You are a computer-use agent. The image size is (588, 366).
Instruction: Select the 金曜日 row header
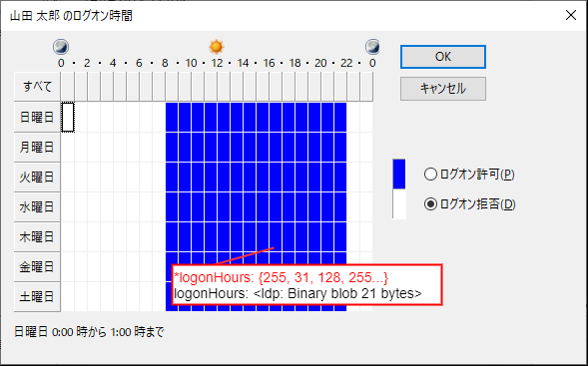click(x=37, y=267)
